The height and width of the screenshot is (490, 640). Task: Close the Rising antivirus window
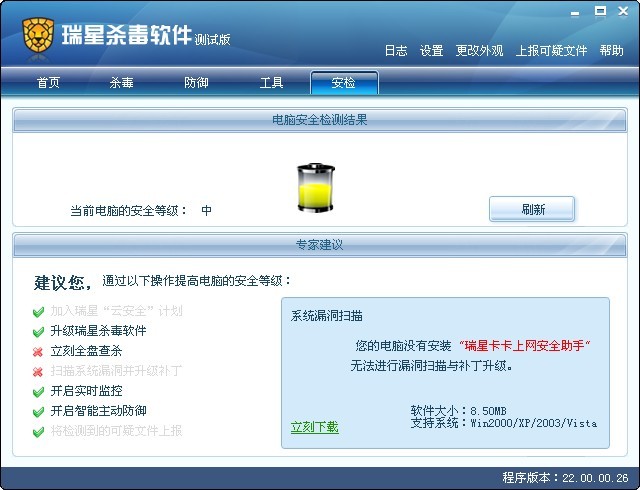pyautogui.click(x=623, y=11)
